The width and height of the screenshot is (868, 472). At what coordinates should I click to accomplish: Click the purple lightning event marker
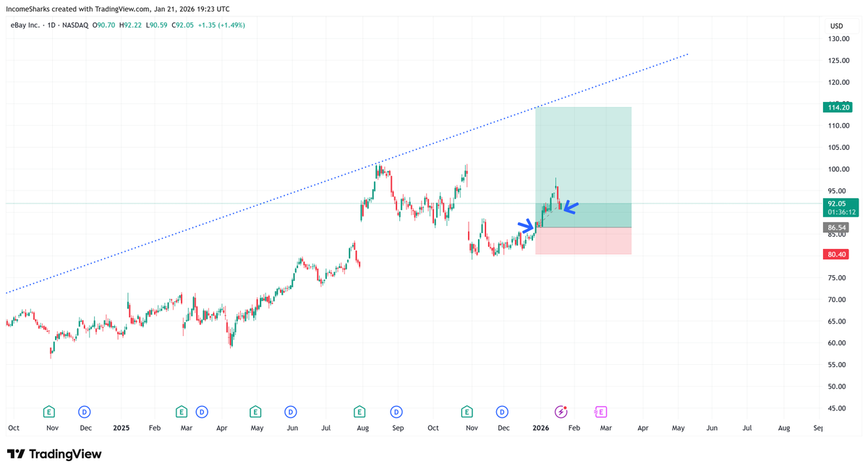click(561, 412)
